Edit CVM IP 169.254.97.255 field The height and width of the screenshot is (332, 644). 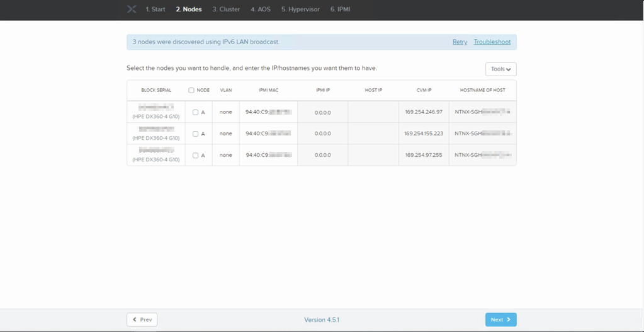point(424,156)
